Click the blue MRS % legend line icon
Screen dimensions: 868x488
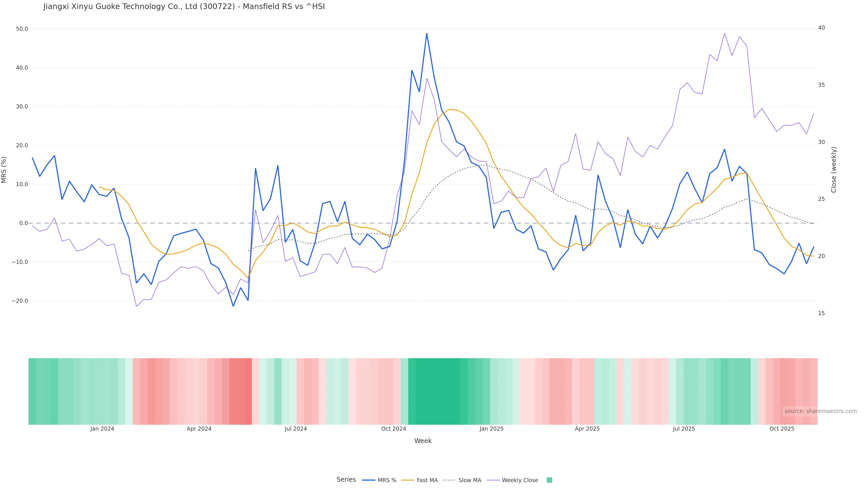369,480
